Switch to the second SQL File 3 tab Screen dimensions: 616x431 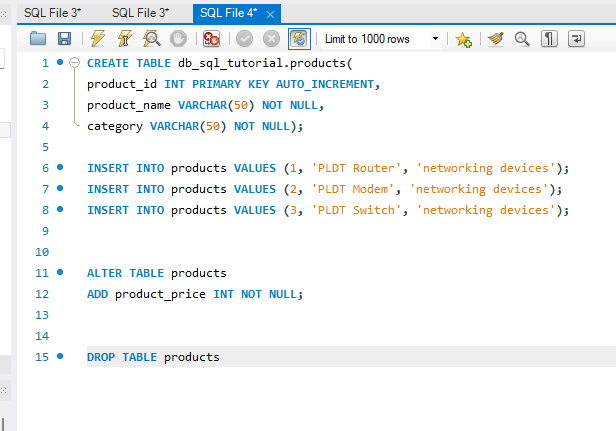tap(140, 13)
